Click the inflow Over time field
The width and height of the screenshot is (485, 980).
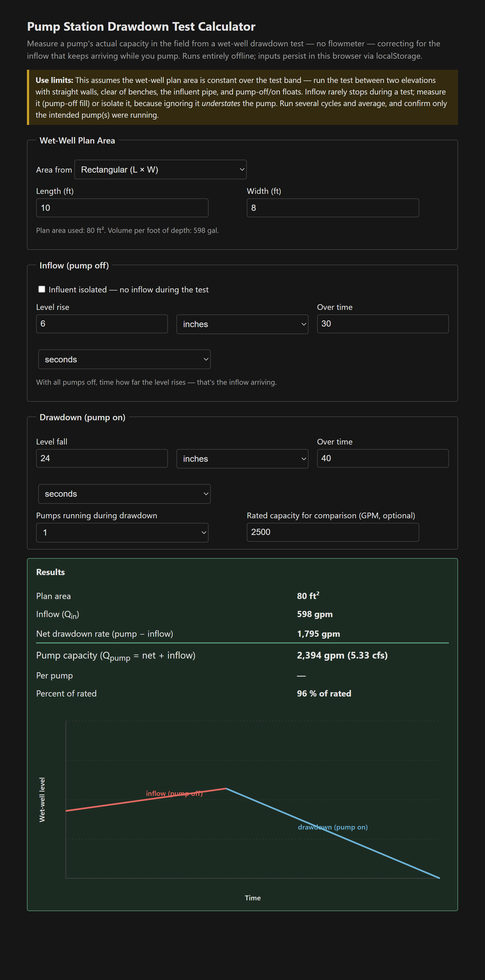point(383,324)
